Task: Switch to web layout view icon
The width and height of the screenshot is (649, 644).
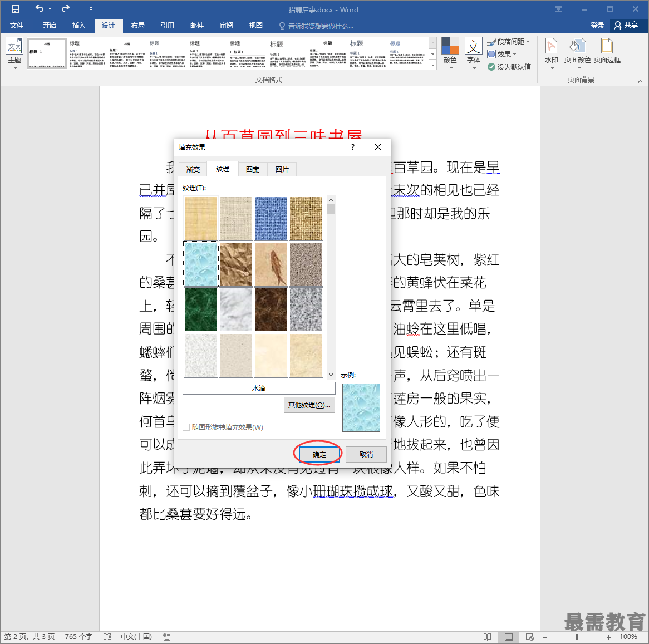Action: click(529, 637)
